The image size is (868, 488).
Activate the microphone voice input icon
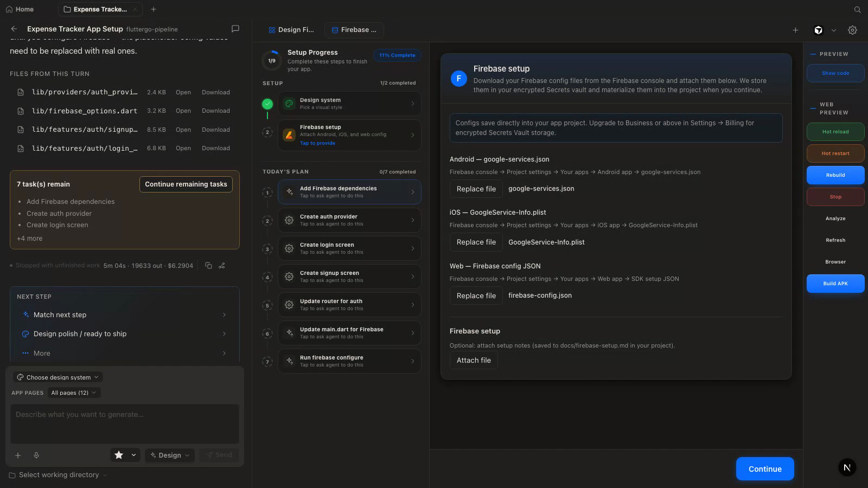coord(36,455)
